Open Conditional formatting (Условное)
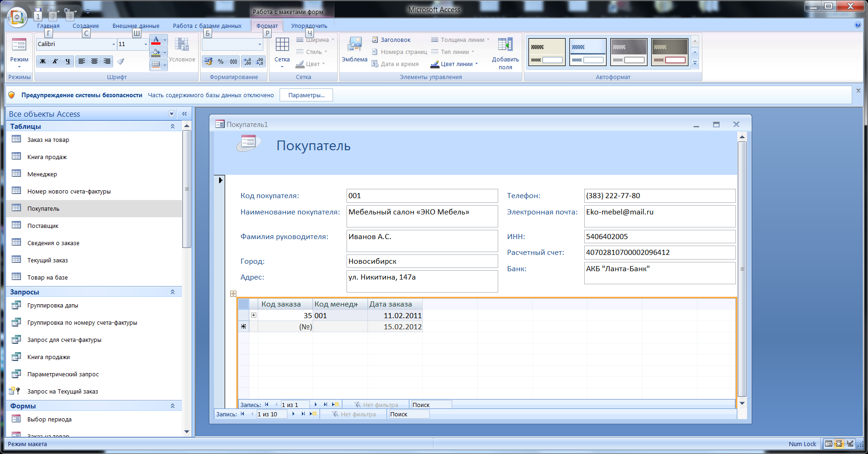Image resolution: width=868 pixels, height=454 pixels. 182,50
